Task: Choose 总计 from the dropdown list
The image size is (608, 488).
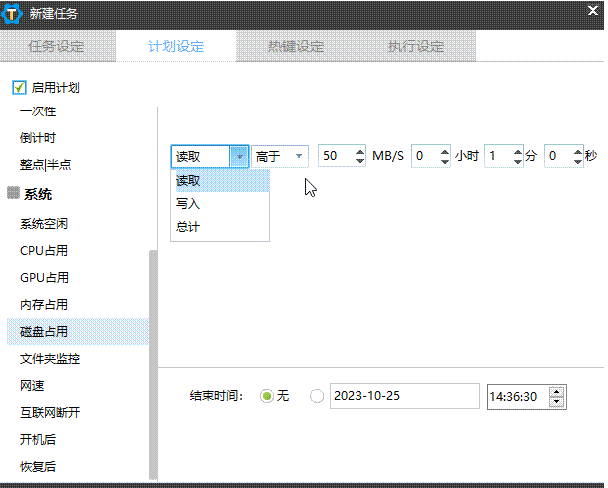Action: [189, 227]
